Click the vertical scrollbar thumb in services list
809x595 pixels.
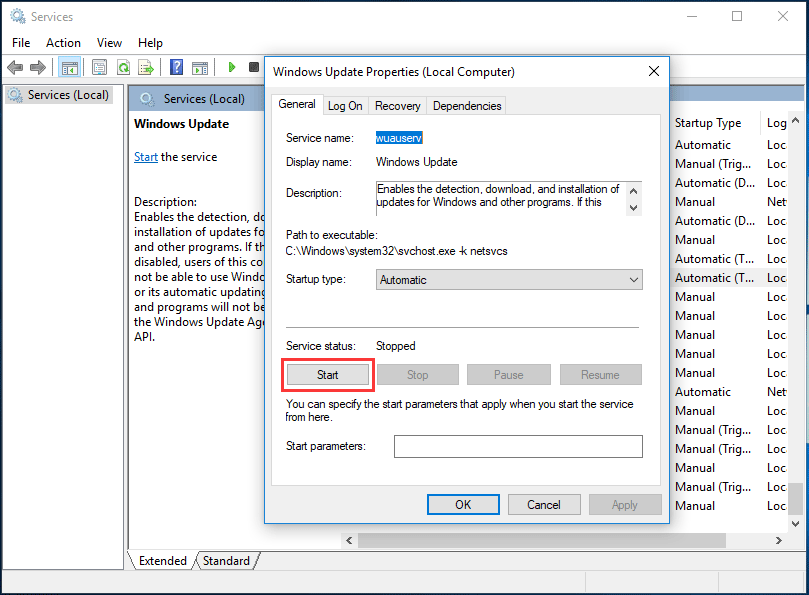[797, 498]
